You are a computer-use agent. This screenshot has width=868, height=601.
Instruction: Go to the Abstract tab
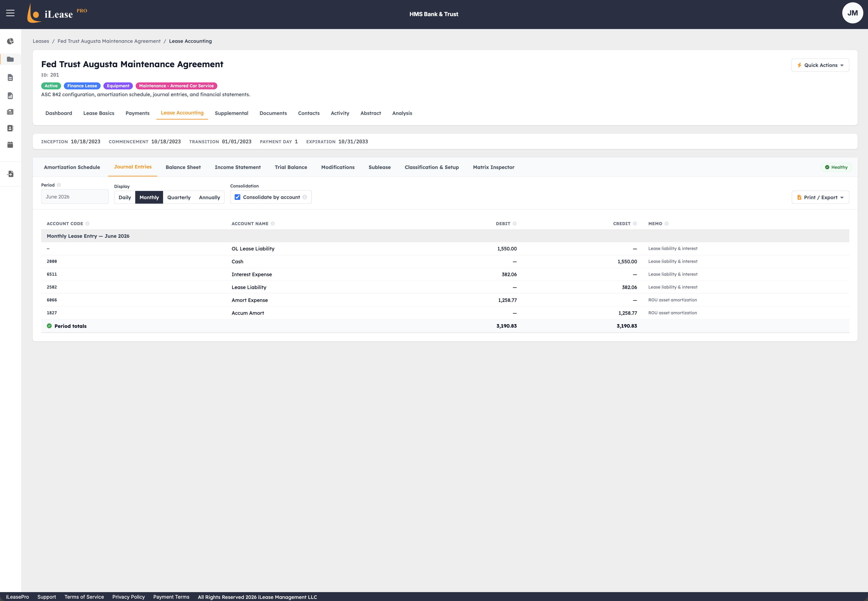click(x=371, y=113)
